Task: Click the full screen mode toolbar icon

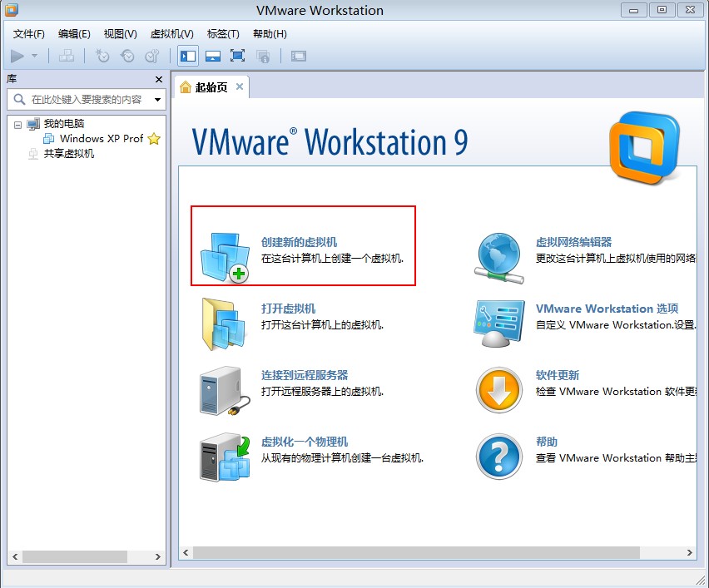Action: pyautogui.click(x=237, y=56)
